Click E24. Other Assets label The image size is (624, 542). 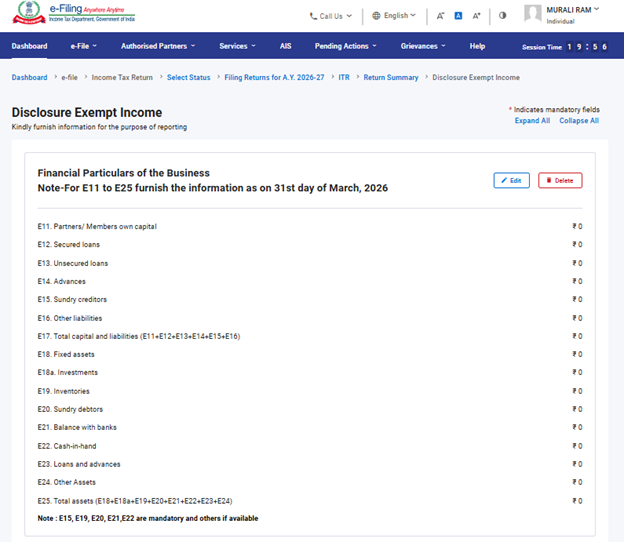pyautogui.click(x=66, y=482)
